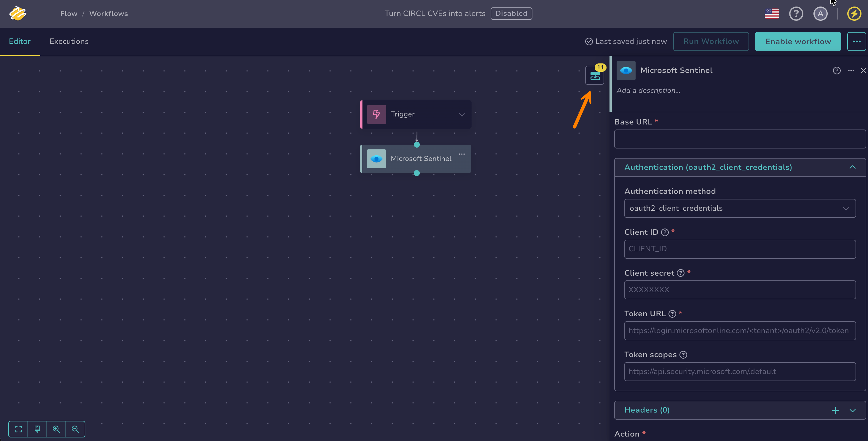Viewport: 868px width, 441px height.
Task: Open the workflow more options button
Action: click(856, 41)
